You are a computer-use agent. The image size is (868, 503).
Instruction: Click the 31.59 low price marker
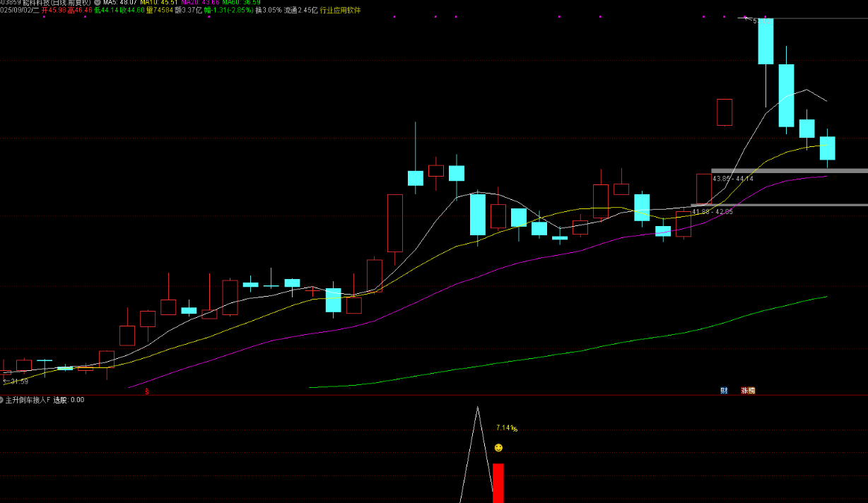[17, 381]
